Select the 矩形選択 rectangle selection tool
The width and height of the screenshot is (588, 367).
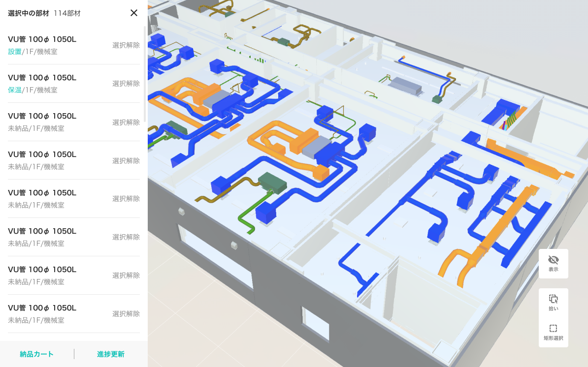point(553,333)
